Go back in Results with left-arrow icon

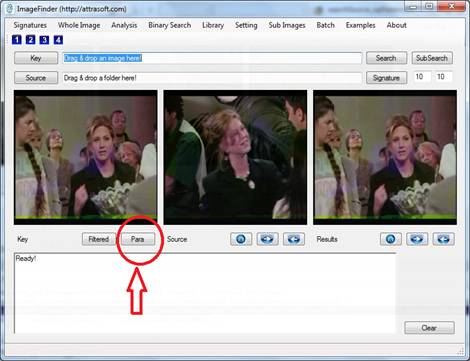[x=443, y=239]
